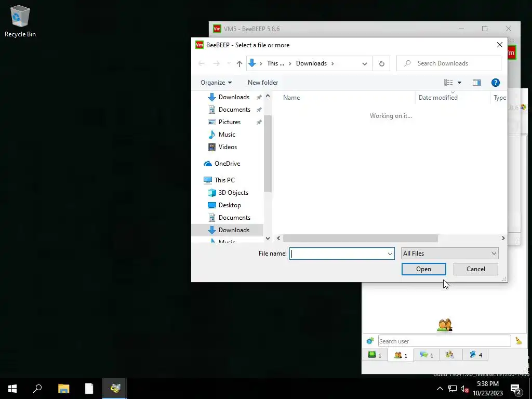The width and height of the screenshot is (532, 399).
Task: Change view layout icon
Action: [x=448, y=83]
